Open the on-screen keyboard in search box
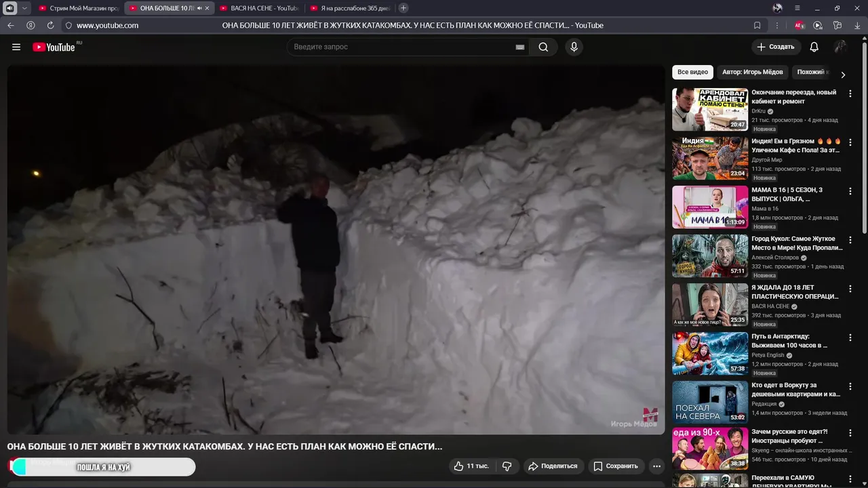Screen dimensions: 868x488 tap(520, 47)
